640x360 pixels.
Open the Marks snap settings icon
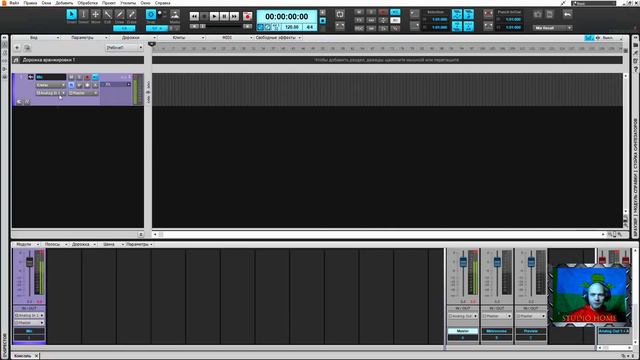click(175, 15)
